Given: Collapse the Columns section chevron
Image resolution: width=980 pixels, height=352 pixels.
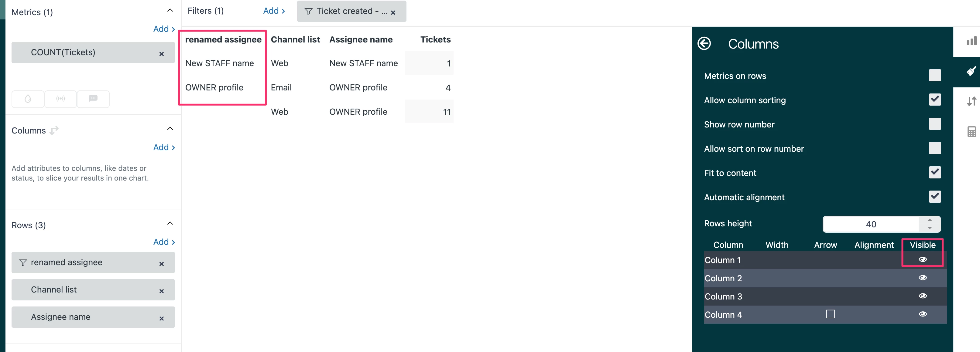Looking at the screenshot, I should [170, 129].
